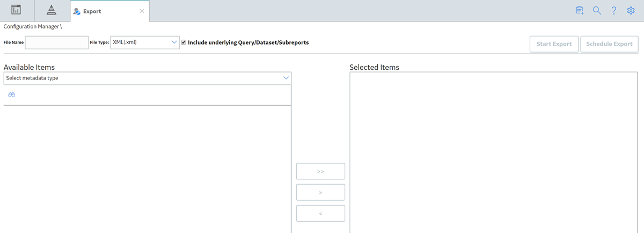
Task: Focus the File Name text field
Action: (57, 42)
